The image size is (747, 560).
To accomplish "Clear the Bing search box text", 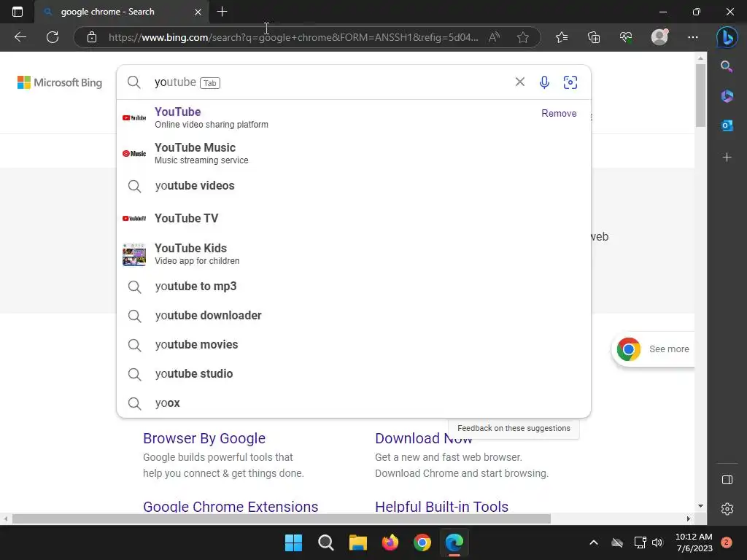I will tap(519, 82).
